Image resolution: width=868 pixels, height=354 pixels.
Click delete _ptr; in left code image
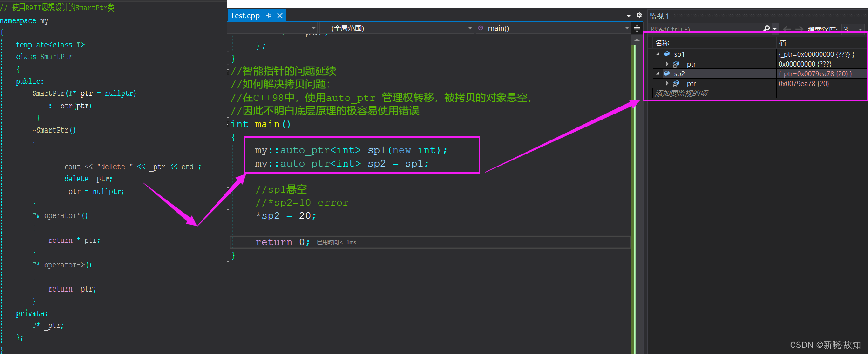[x=88, y=179]
